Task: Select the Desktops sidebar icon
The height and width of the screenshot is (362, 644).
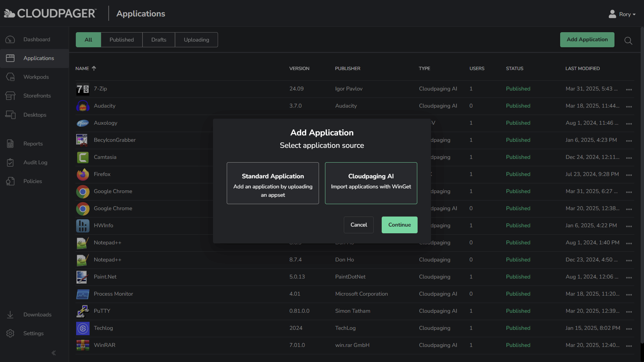Action: pos(10,115)
